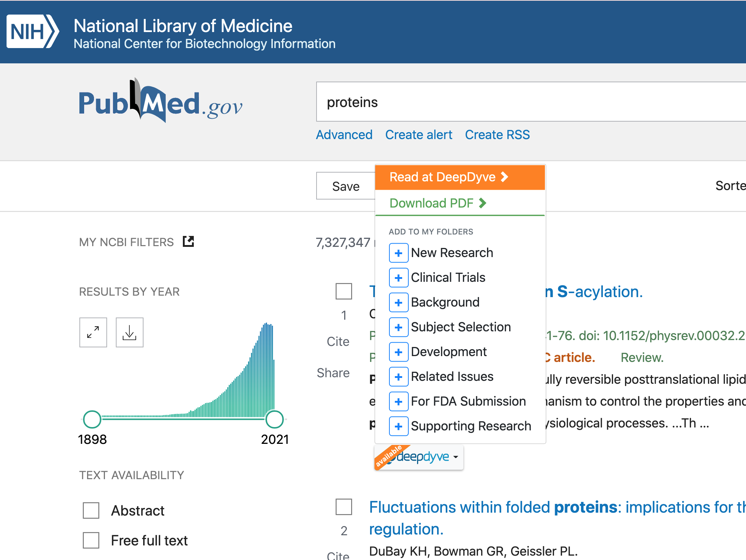The image size is (746, 560).
Task: Click plus icon beside New Research folder
Action: click(398, 253)
